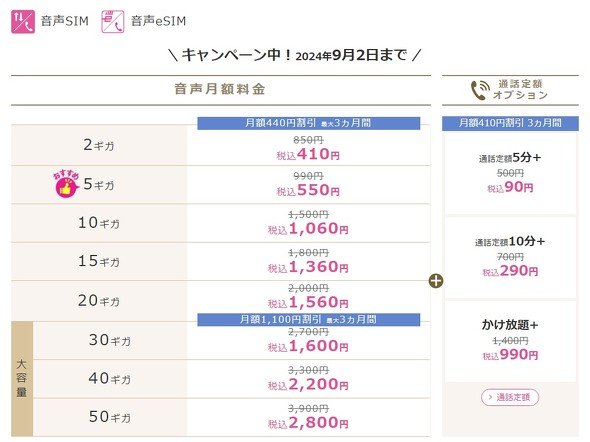Select the 2ギガ plan row

point(220,146)
